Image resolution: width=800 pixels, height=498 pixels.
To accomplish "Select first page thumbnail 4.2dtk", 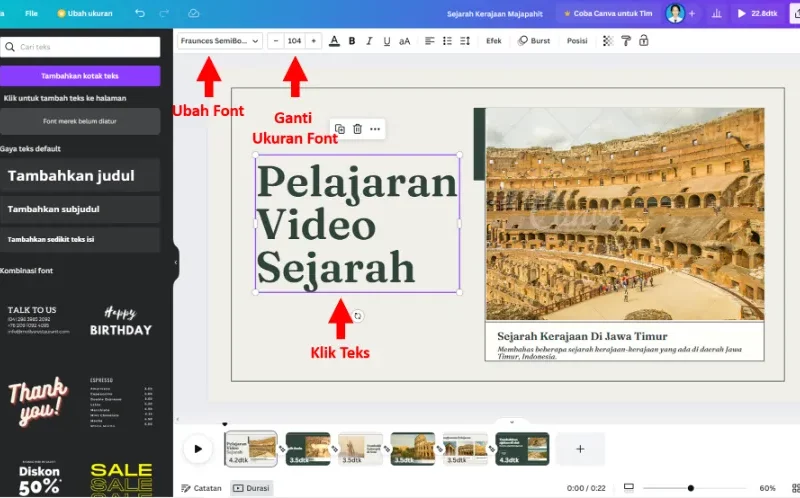I will tap(251, 449).
